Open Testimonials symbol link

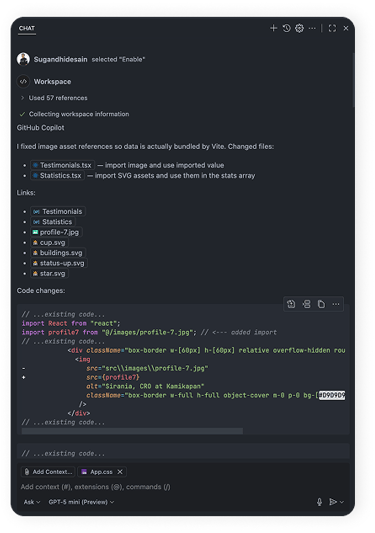click(58, 211)
